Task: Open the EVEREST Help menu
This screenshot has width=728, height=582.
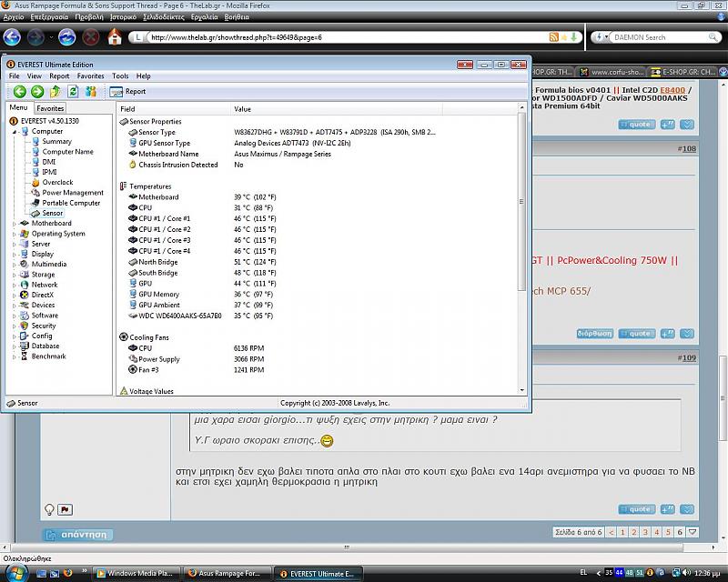Action: (144, 76)
